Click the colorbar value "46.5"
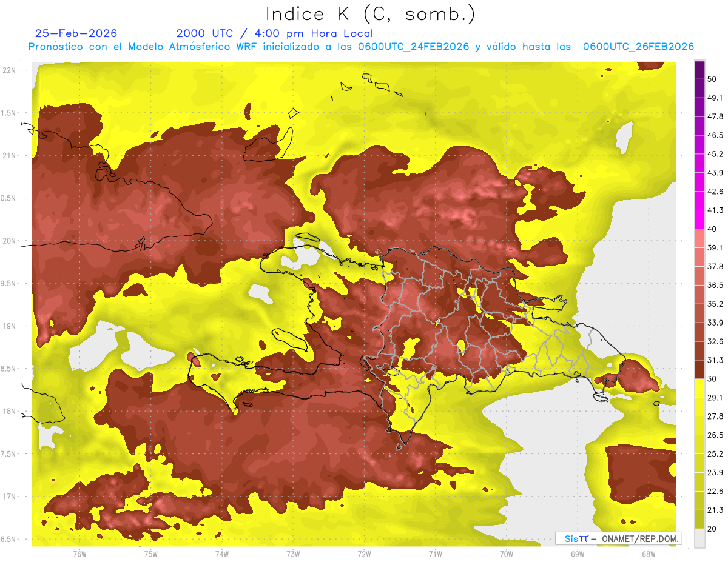The height and width of the screenshot is (562, 728). (x=715, y=135)
